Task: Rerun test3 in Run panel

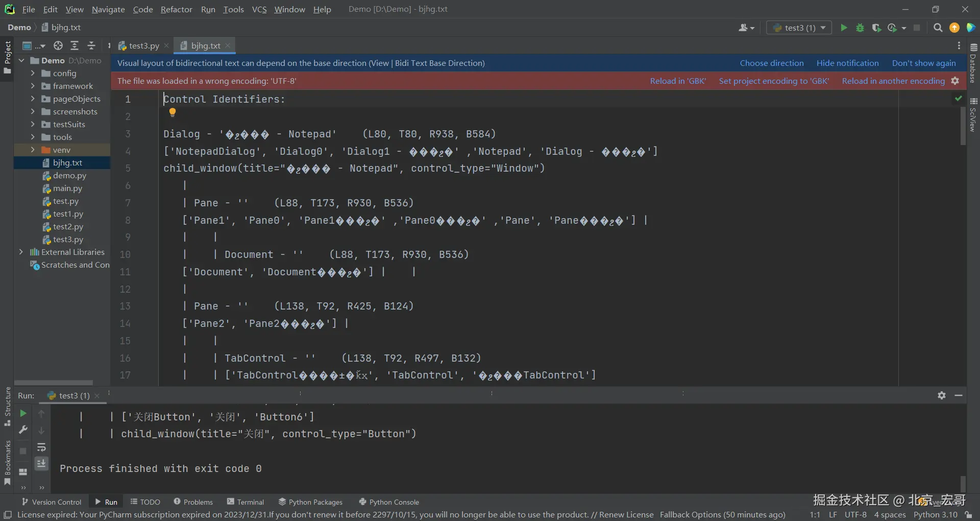Action: point(23,413)
